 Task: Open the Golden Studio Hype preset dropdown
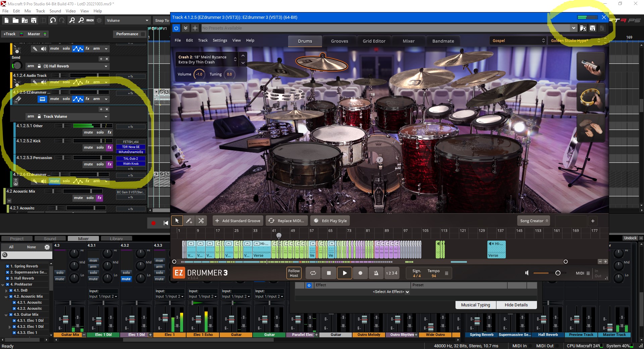click(575, 41)
